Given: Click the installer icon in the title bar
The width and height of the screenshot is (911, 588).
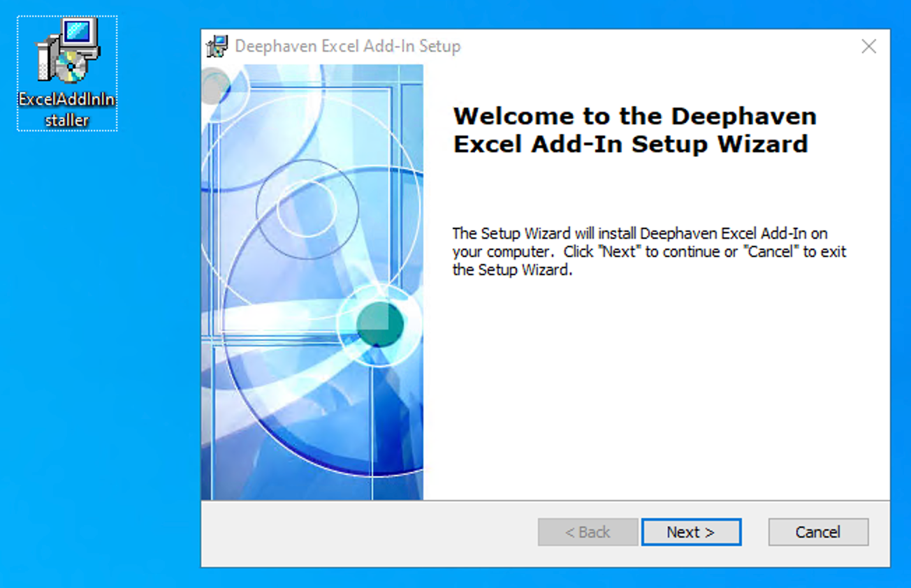Looking at the screenshot, I should click(x=216, y=45).
